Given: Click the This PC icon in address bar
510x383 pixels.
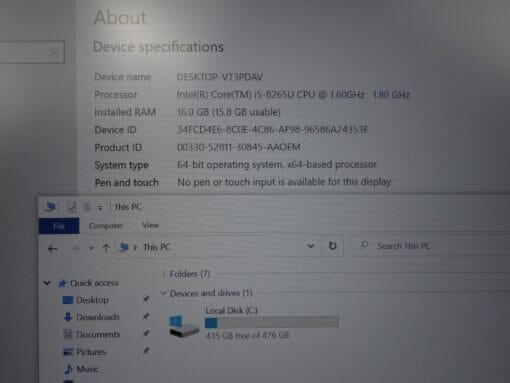Looking at the screenshot, I should tap(124, 247).
